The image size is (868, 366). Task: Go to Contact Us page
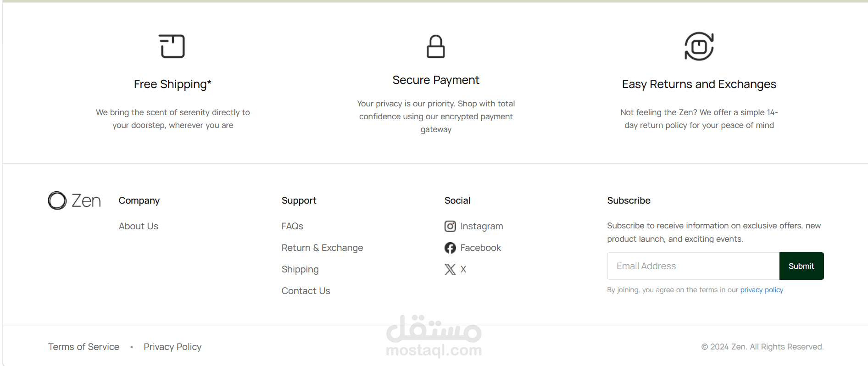(306, 291)
